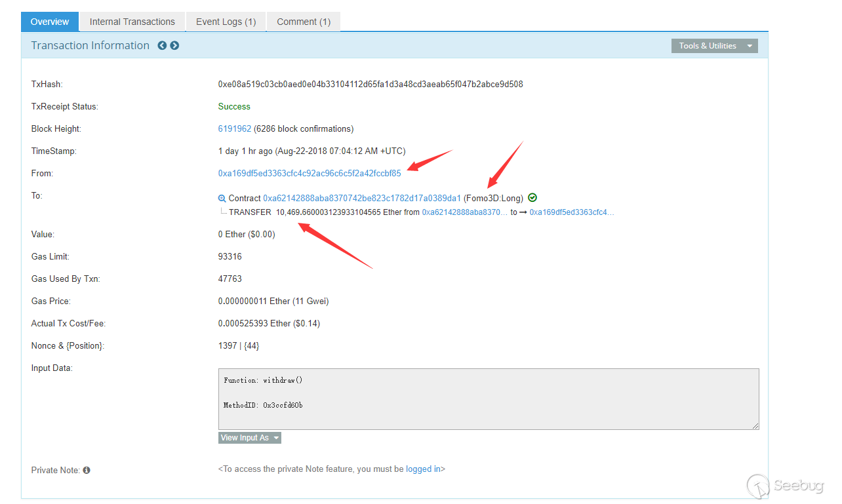The height and width of the screenshot is (504, 842).
Task: Click the Gas Used value 47763
Action: pyautogui.click(x=230, y=279)
